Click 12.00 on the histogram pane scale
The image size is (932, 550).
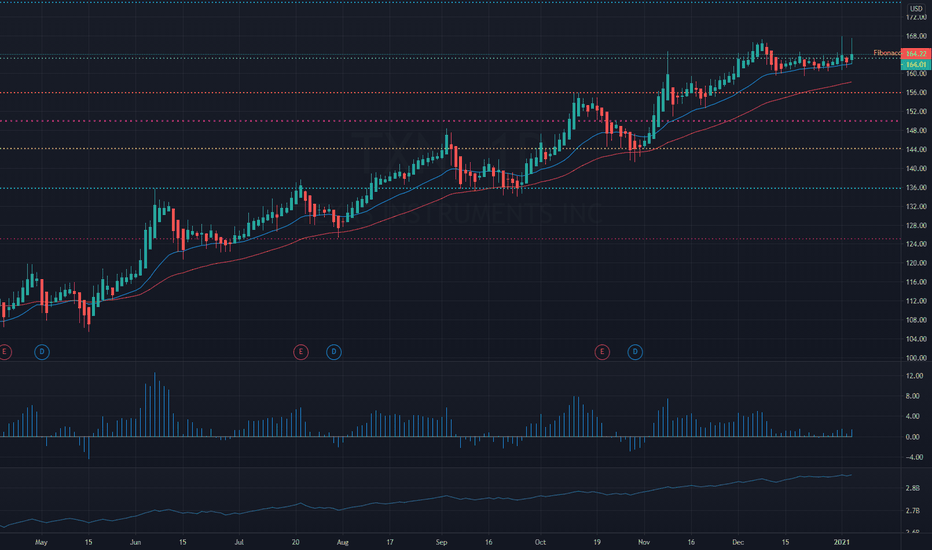pyautogui.click(x=914, y=376)
